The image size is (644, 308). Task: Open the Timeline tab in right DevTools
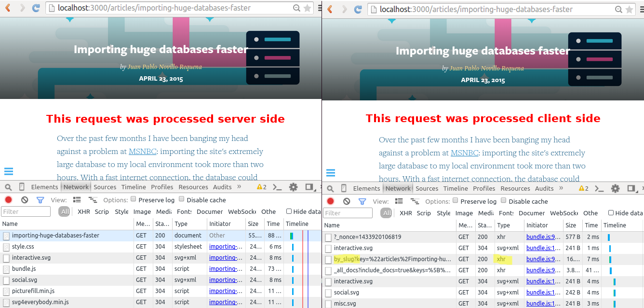[x=456, y=189]
